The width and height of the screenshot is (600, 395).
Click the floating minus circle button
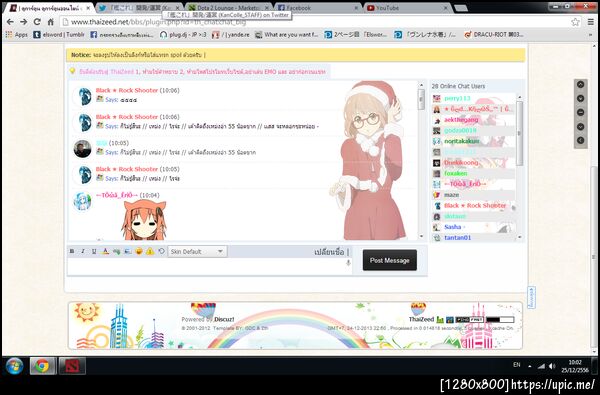[x=580, y=113]
